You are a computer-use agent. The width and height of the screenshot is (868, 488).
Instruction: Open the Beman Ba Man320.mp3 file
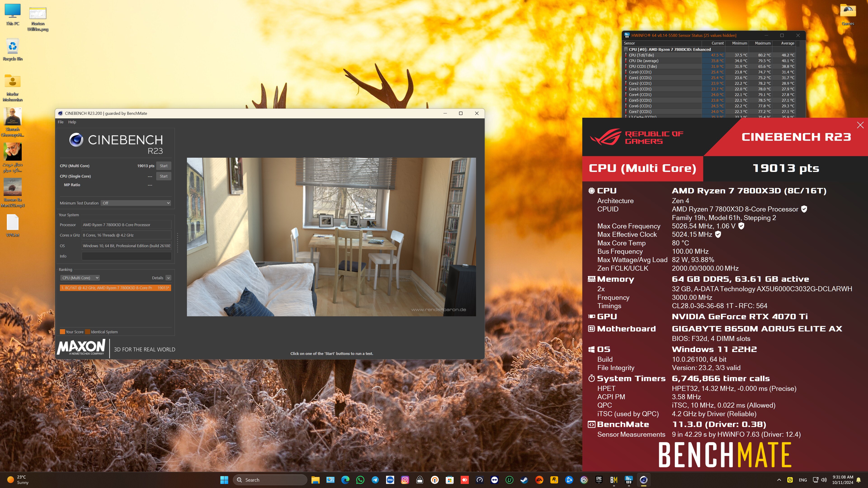12,192
